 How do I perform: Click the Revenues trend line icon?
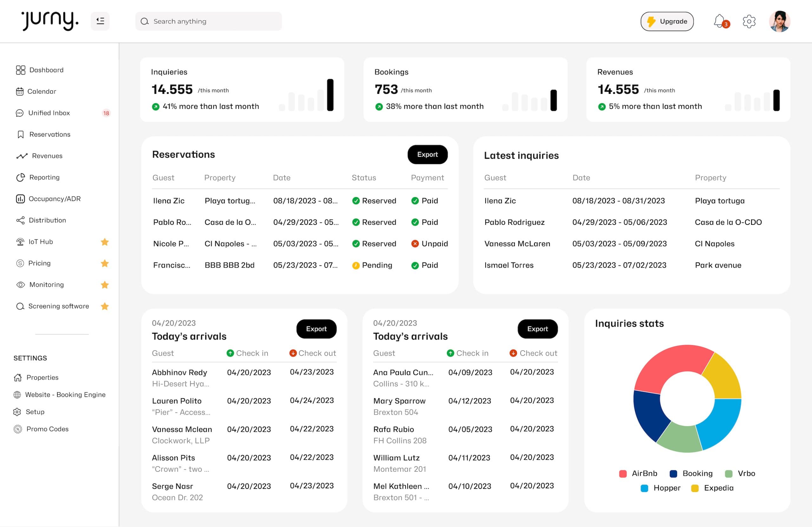pos(22,156)
